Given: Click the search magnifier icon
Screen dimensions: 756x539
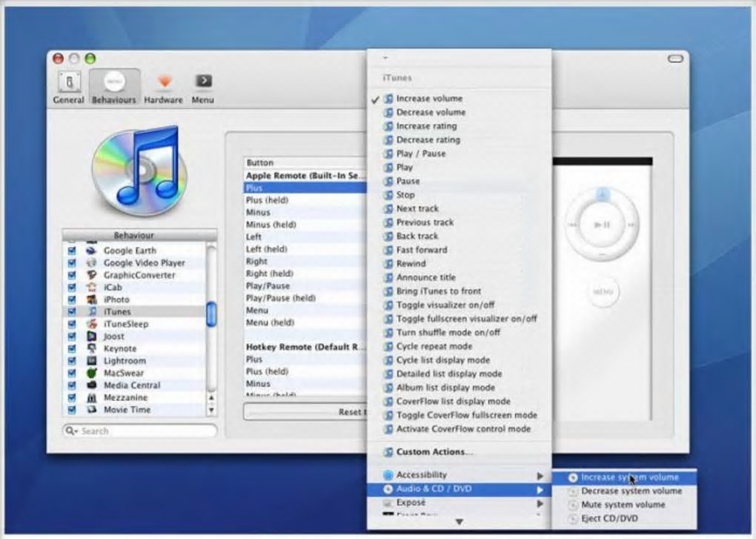Looking at the screenshot, I should click(x=71, y=431).
